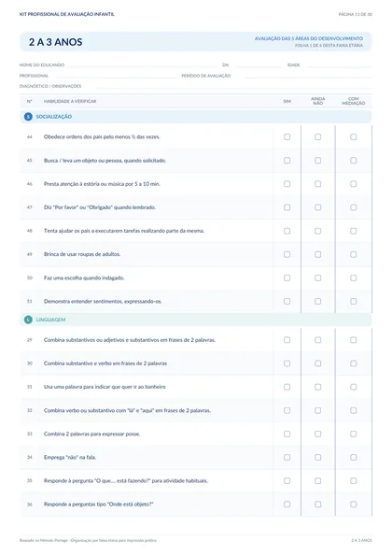Click the 2 A 3 ANOS header title

point(55,42)
